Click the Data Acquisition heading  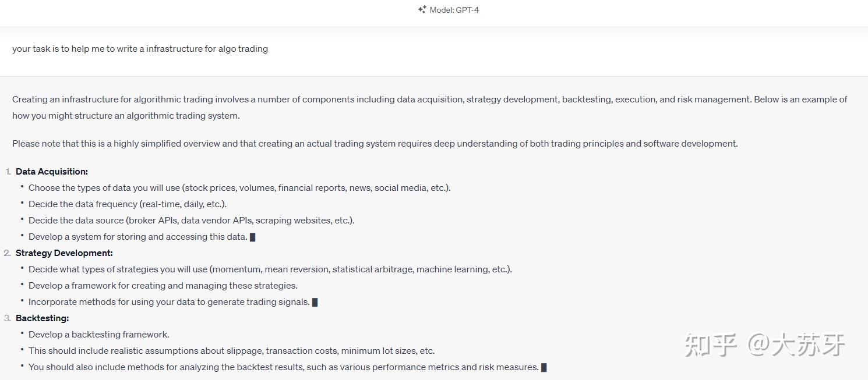click(52, 172)
